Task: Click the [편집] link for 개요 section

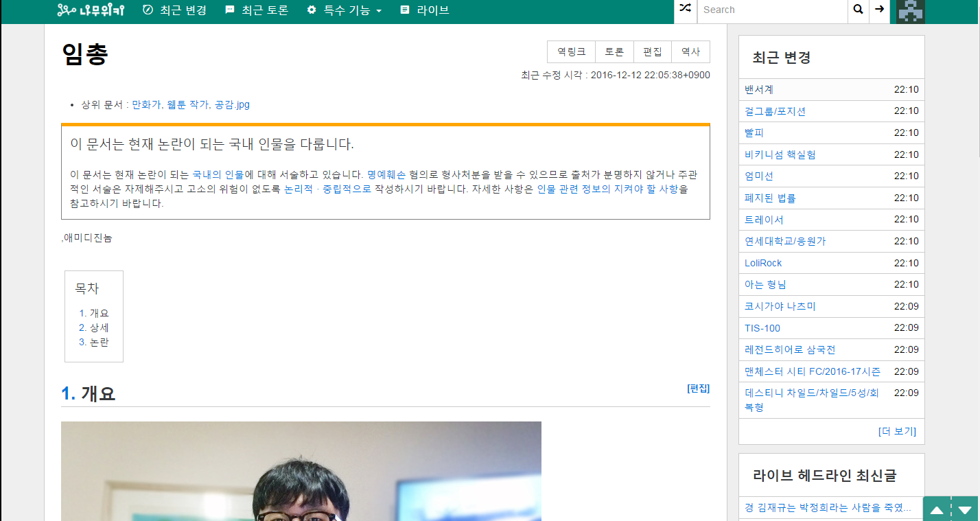Action: coord(698,389)
